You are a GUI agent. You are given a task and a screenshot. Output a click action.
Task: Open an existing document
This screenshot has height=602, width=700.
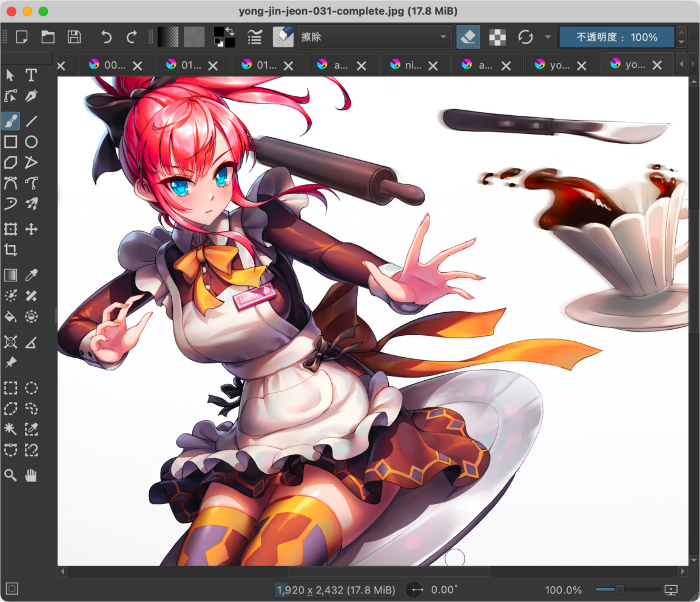48,36
